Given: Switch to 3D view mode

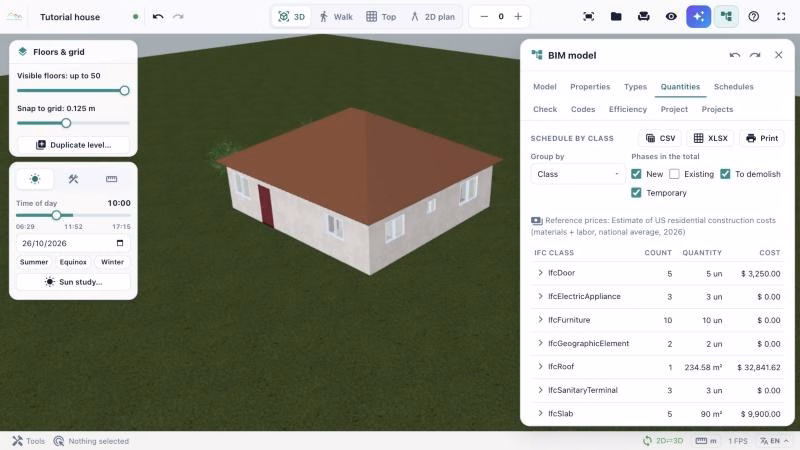Looking at the screenshot, I should pos(292,17).
